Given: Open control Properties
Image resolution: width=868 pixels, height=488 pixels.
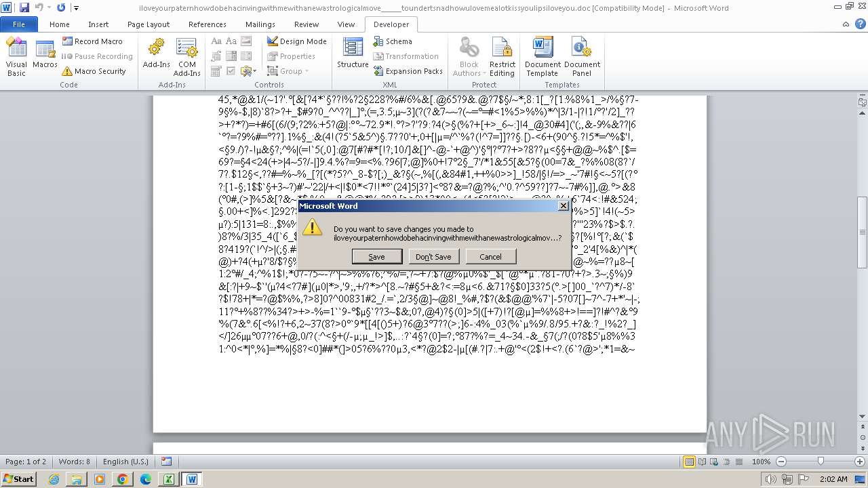Looking at the screenshot, I should tap(291, 56).
